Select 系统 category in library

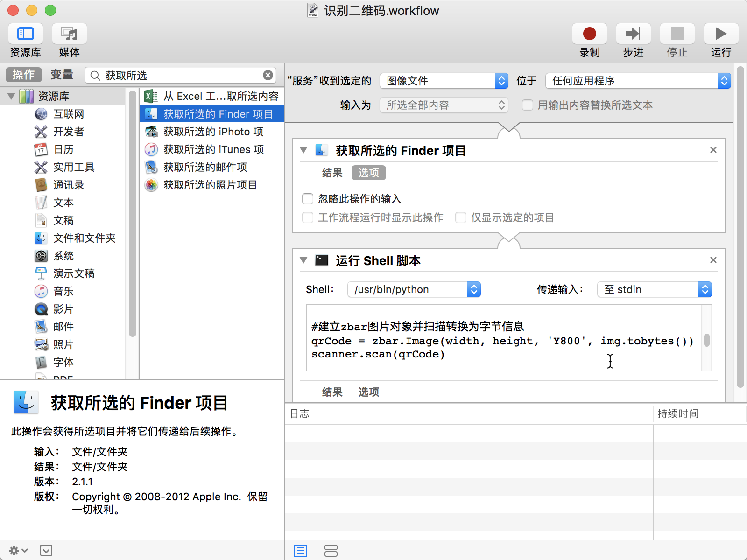pyautogui.click(x=63, y=256)
